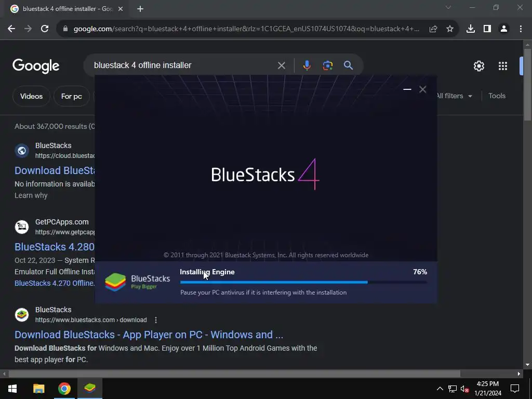Viewport: 532px width, 399px height.
Task: Click the vertical page scrollbar
Action: pyautogui.click(x=527, y=85)
